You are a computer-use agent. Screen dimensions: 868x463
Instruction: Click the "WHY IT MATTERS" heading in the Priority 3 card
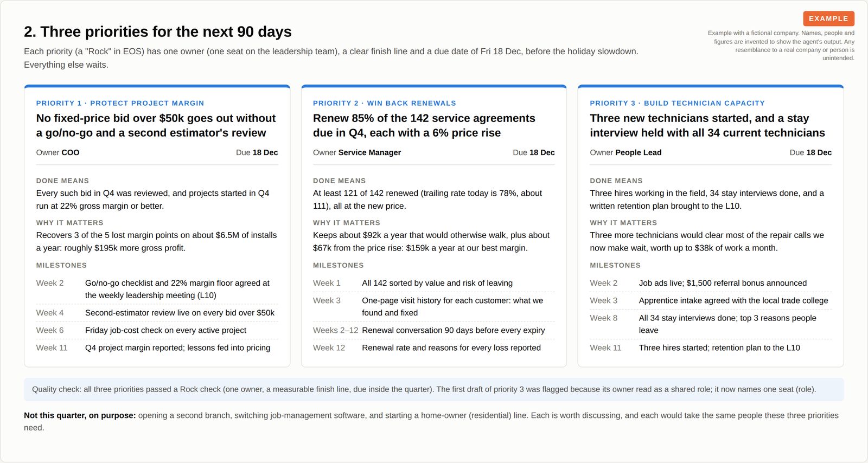623,223
